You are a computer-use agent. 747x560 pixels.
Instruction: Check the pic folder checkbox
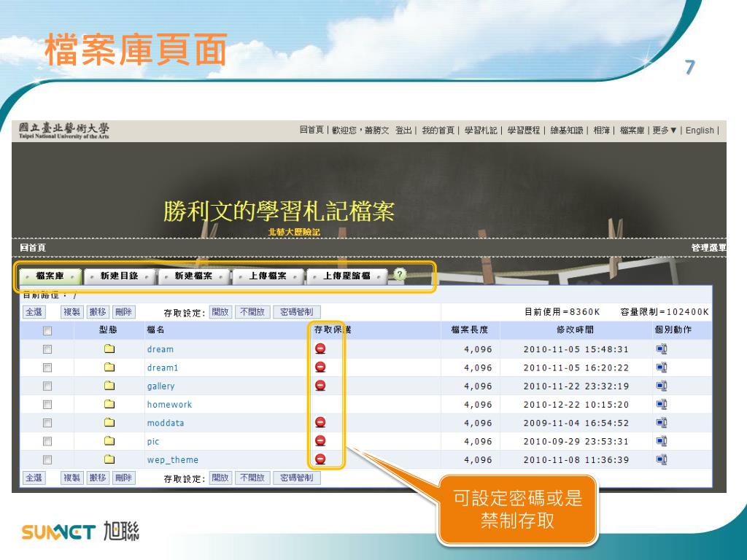47,441
